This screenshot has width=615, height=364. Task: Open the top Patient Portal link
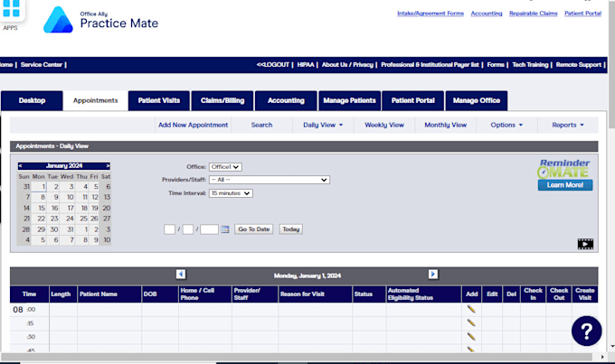click(x=582, y=14)
